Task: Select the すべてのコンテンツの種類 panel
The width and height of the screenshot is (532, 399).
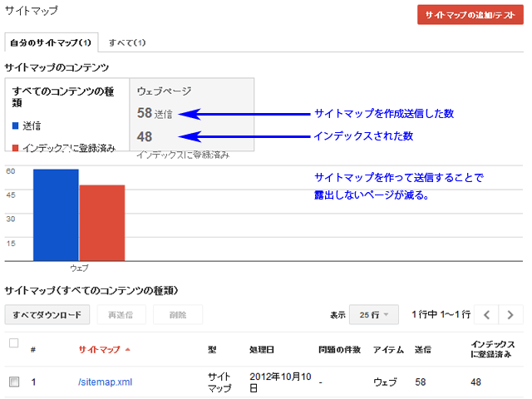Action: (x=67, y=115)
